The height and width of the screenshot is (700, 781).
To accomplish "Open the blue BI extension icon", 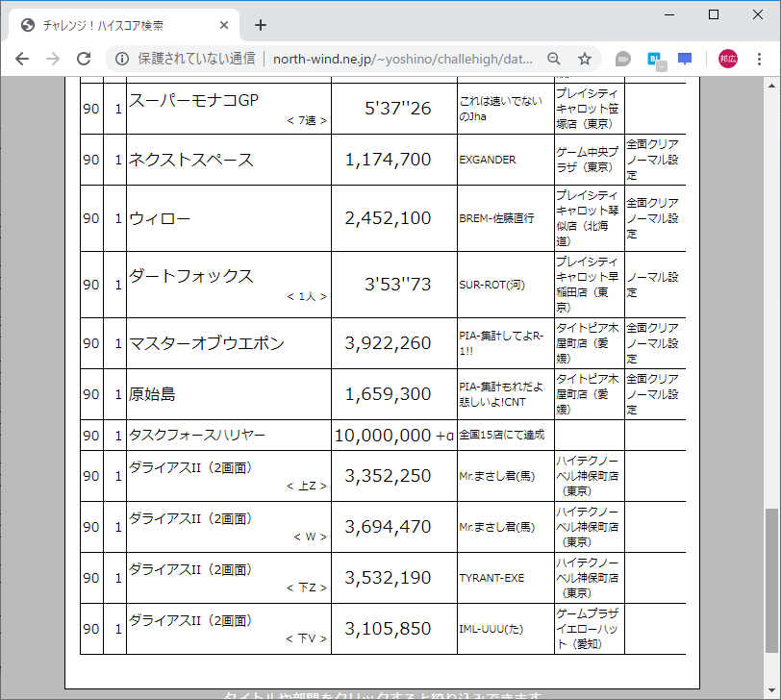I will click(656, 60).
